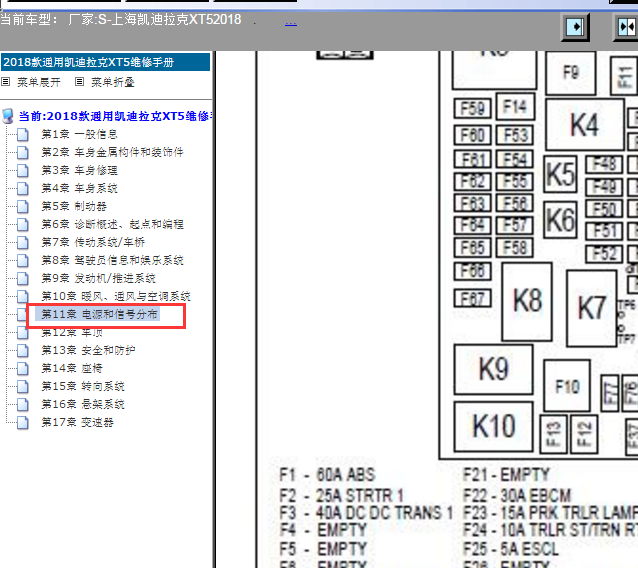The width and height of the screenshot is (638, 568).
Task: Click the page icon for 第1章 一般信息
Action: tap(23, 134)
